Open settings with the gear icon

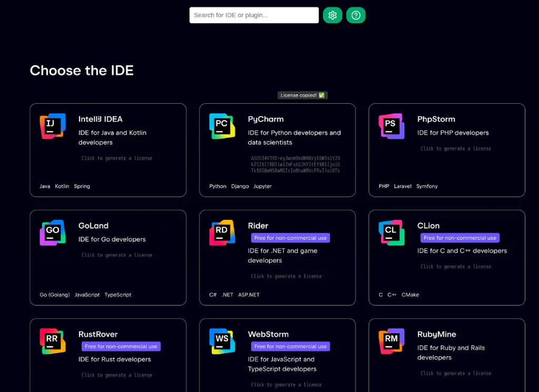[x=333, y=15]
